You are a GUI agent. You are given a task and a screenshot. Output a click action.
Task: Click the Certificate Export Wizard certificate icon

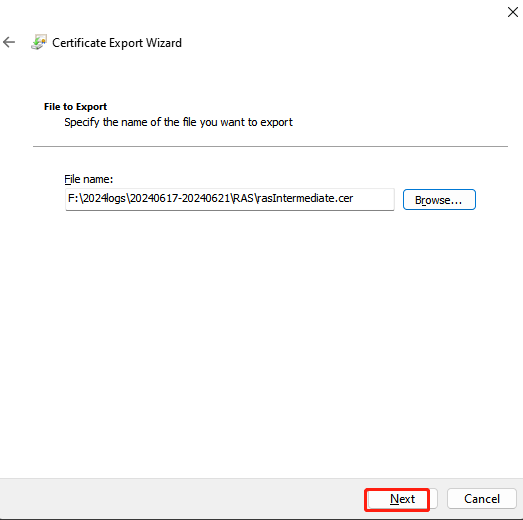[x=39, y=42]
